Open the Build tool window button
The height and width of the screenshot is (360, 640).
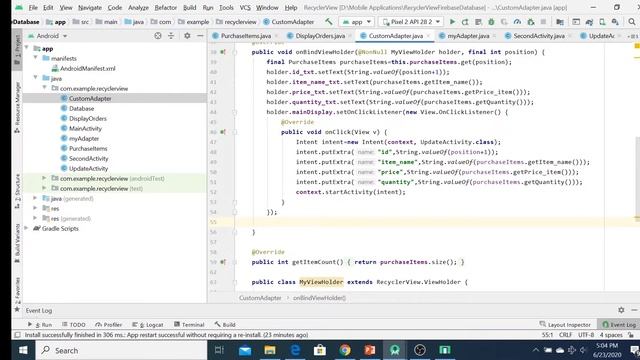coord(225,324)
